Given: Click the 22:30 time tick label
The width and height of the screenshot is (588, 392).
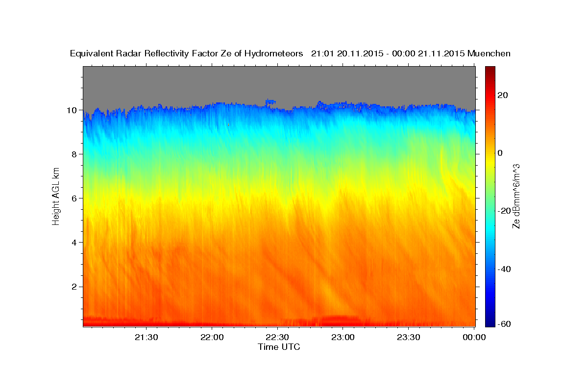Looking at the screenshot, I should tap(278, 338).
